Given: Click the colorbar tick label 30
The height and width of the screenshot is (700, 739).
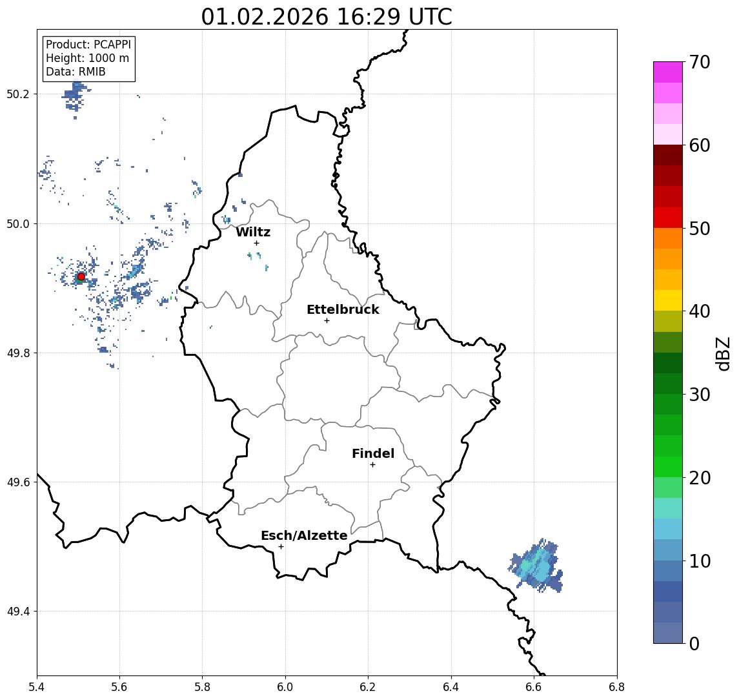Looking at the screenshot, I should (700, 395).
